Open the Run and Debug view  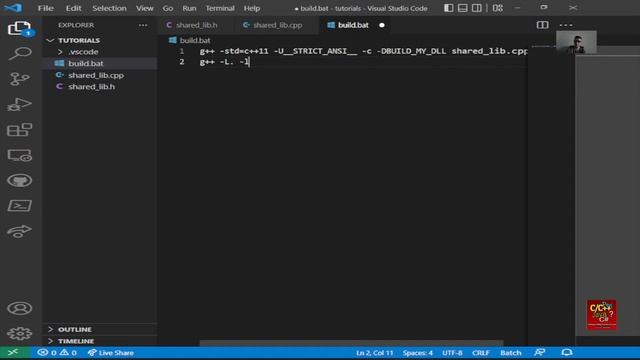[x=19, y=104]
